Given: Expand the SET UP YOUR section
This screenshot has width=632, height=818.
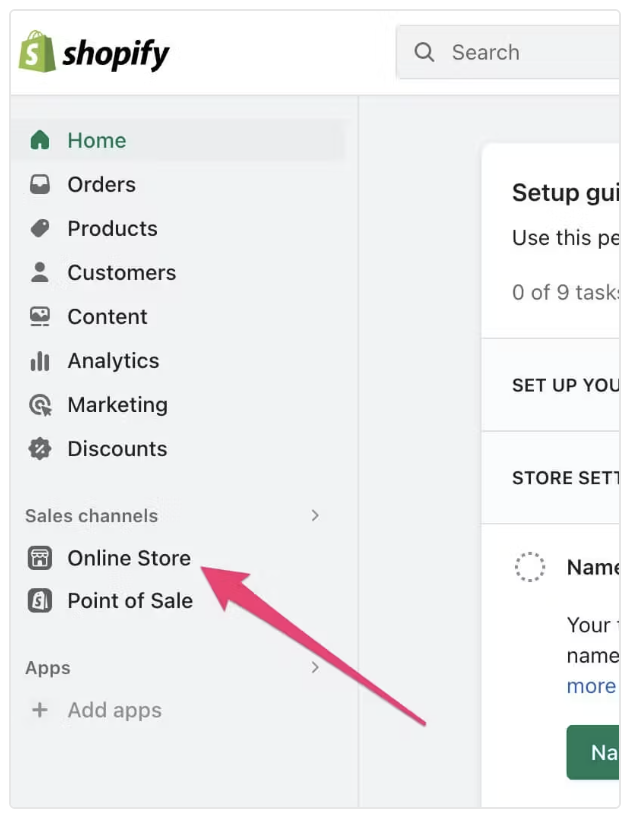Looking at the screenshot, I should [551, 385].
